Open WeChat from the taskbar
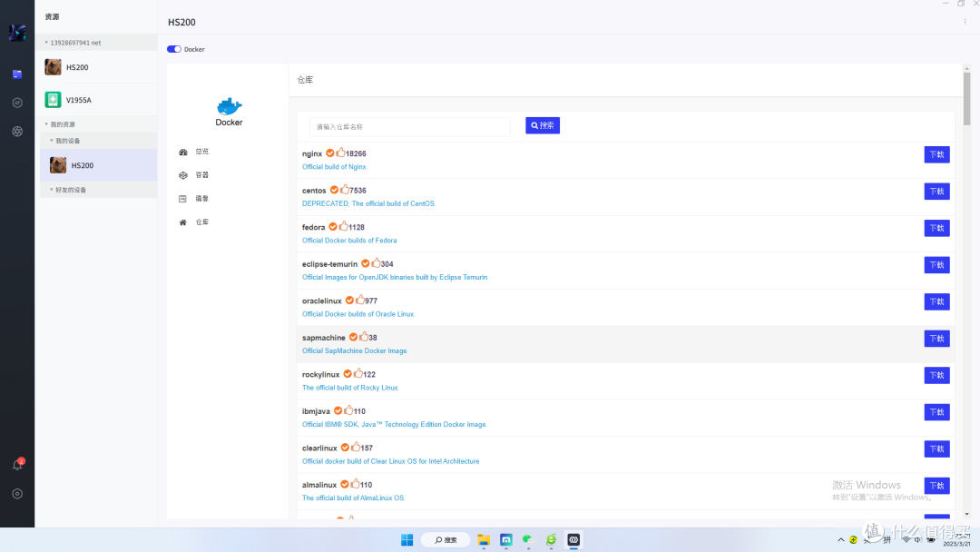 528,539
